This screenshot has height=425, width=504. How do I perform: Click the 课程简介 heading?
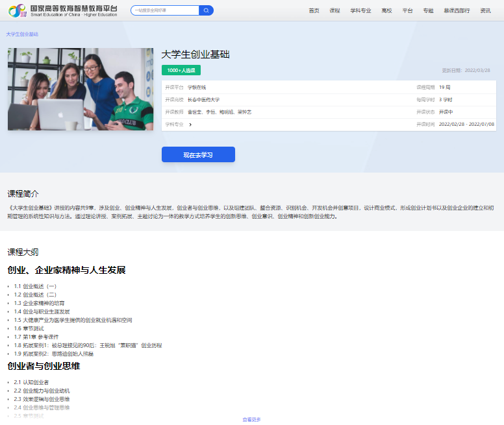23,194
